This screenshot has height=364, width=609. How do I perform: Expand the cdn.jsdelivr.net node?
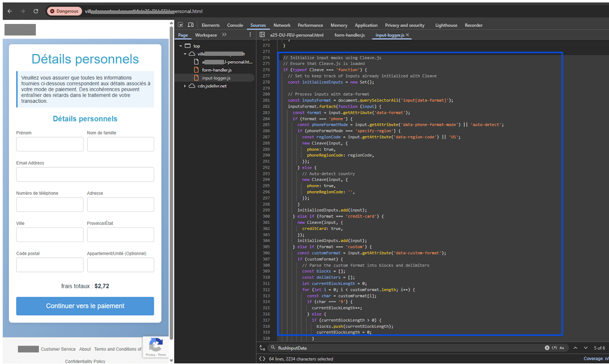click(x=185, y=86)
